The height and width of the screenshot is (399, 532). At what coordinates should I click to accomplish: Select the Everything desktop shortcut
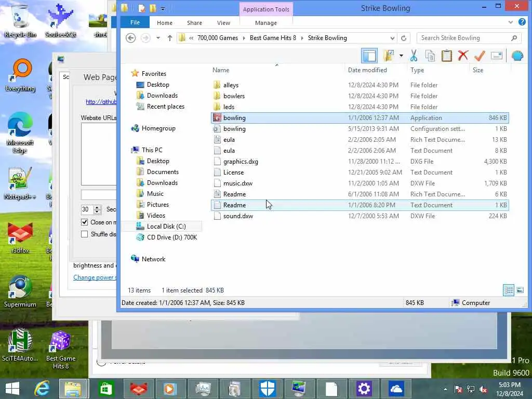pyautogui.click(x=20, y=75)
